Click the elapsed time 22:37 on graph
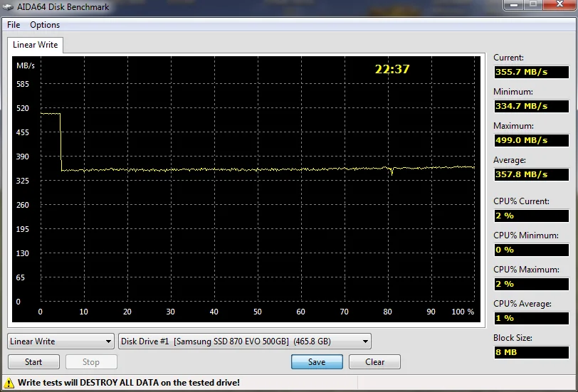The height and width of the screenshot is (392, 578). pos(392,69)
